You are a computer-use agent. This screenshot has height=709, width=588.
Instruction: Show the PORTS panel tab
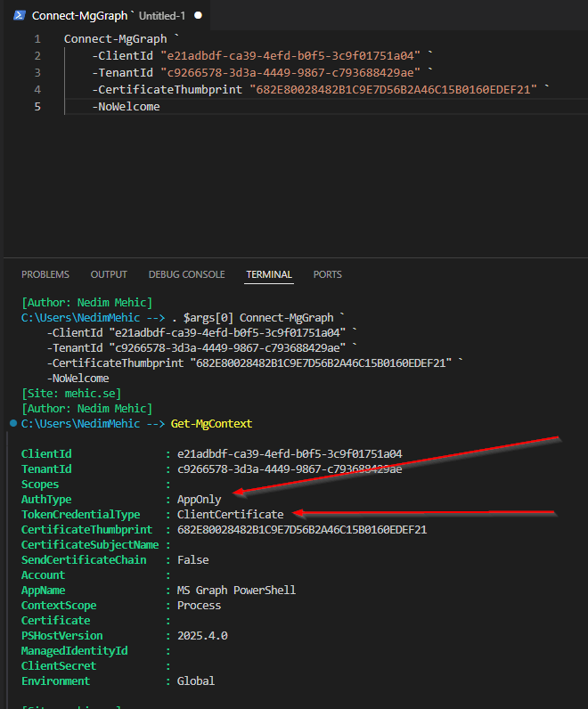327,274
